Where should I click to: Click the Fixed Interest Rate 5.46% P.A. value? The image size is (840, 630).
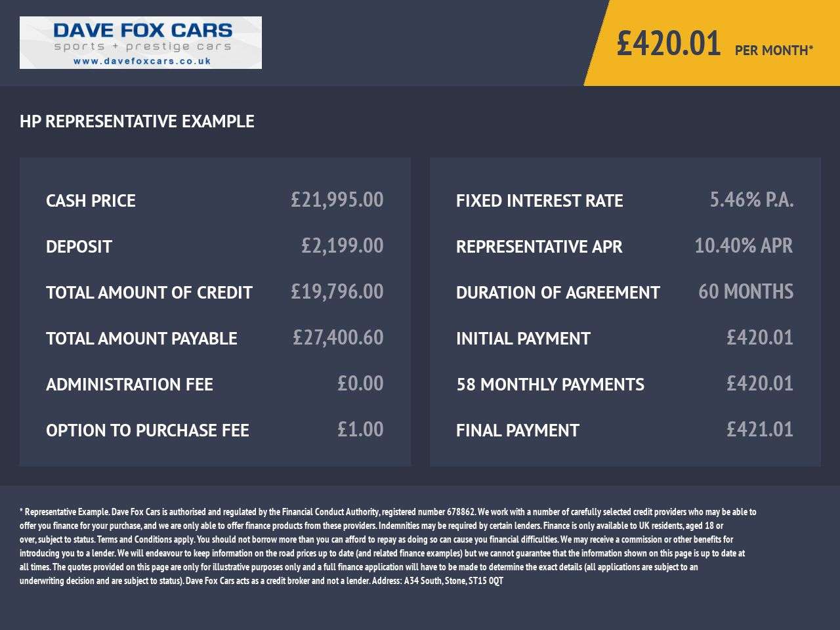[x=751, y=200]
